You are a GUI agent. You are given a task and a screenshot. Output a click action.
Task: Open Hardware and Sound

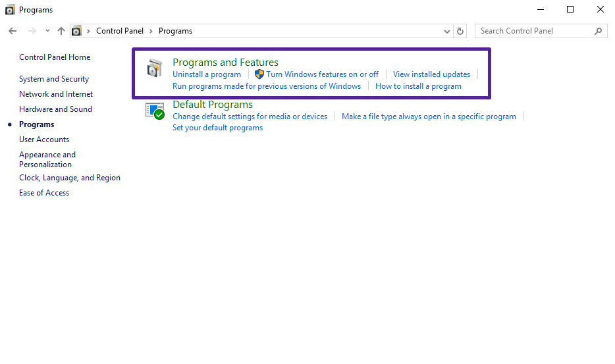(x=56, y=109)
